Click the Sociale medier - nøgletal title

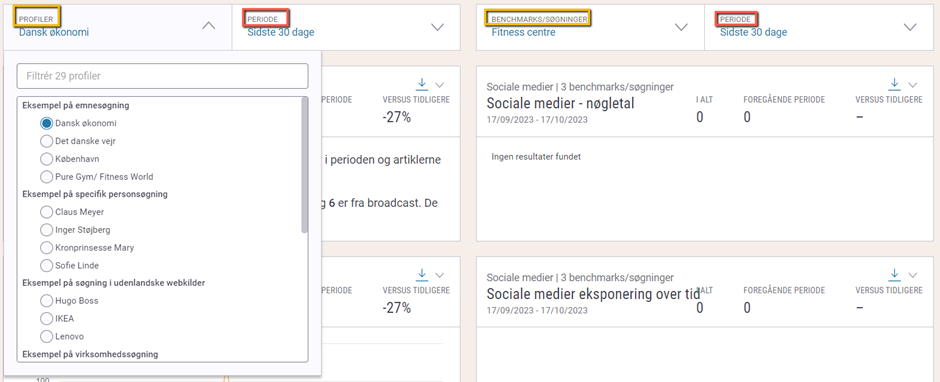[561, 103]
